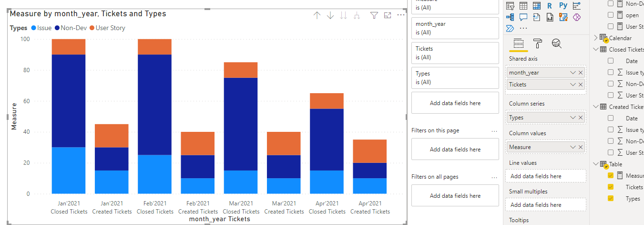Check the Non-De field under Created Tickets
Image resolution: width=644 pixels, height=225 pixels.
pyautogui.click(x=611, y=141)
